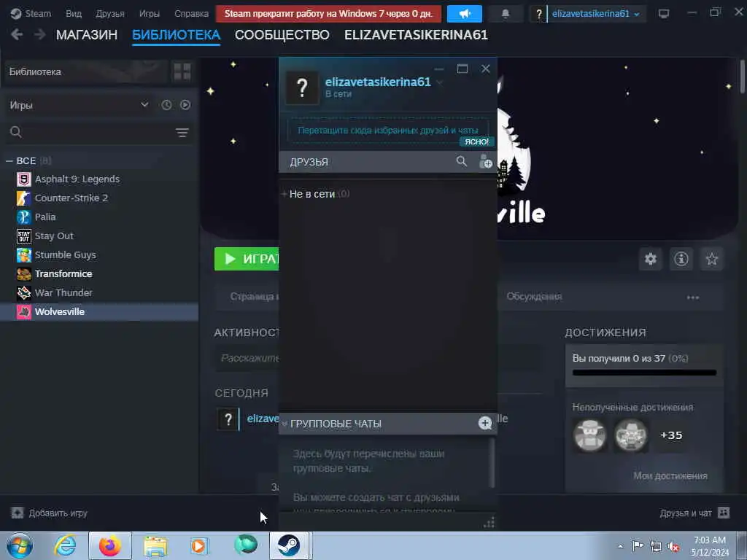The height and width of the screenshot is (560, 747).
Task: Open notifications bell icon
Action: click(x=506, y=14)
